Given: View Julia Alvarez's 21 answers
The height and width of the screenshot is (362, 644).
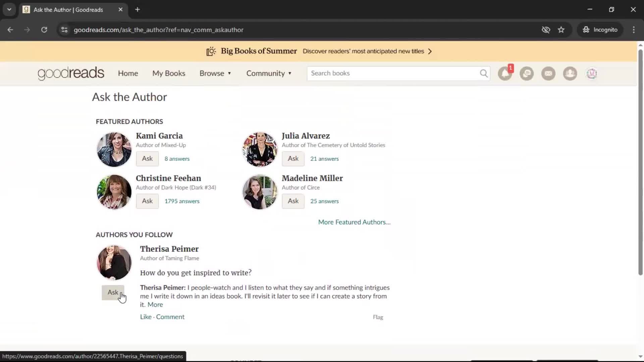Looking at the screenshot, I should tap(324, 159).
